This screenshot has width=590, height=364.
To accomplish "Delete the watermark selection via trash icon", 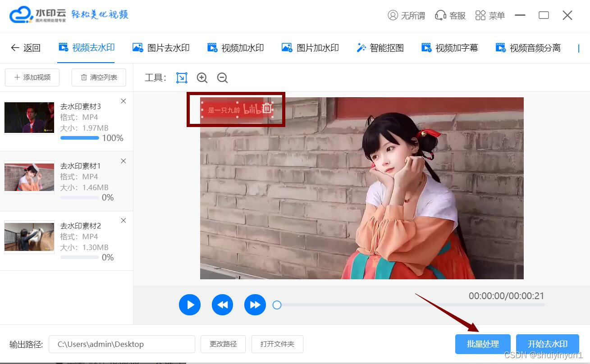I will pyautogui.click(x=267, y=108).
